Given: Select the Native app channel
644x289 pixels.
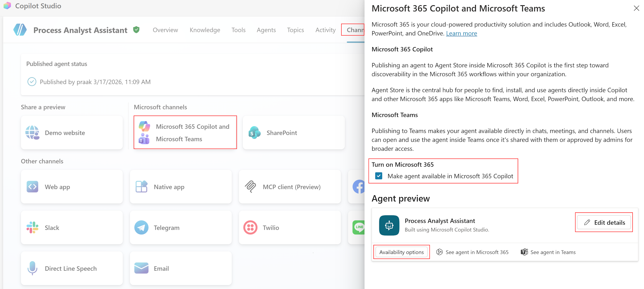Looking at the screenshot, I should pyautogui.click(x=180, y=187).
